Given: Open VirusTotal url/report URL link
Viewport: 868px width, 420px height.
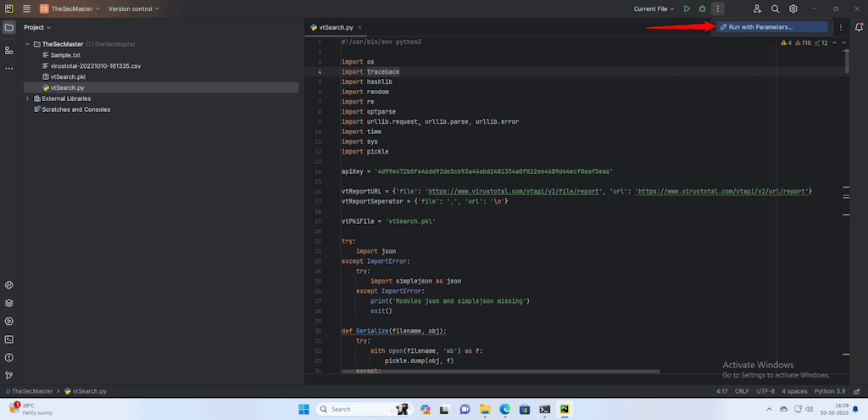Looking at the screenshot, I should [x=723, y=191].
